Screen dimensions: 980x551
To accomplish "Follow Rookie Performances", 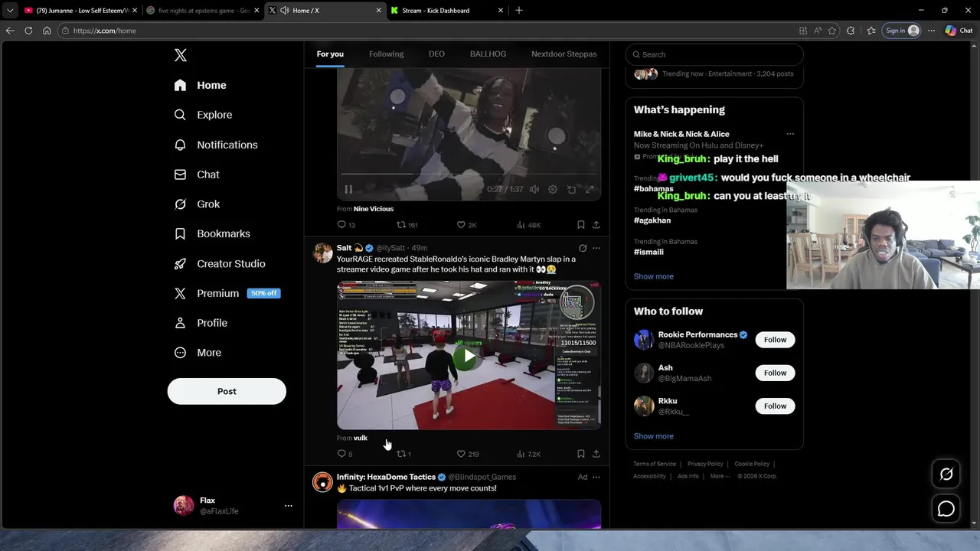I will pyautogui.click(x=775, y=340).
